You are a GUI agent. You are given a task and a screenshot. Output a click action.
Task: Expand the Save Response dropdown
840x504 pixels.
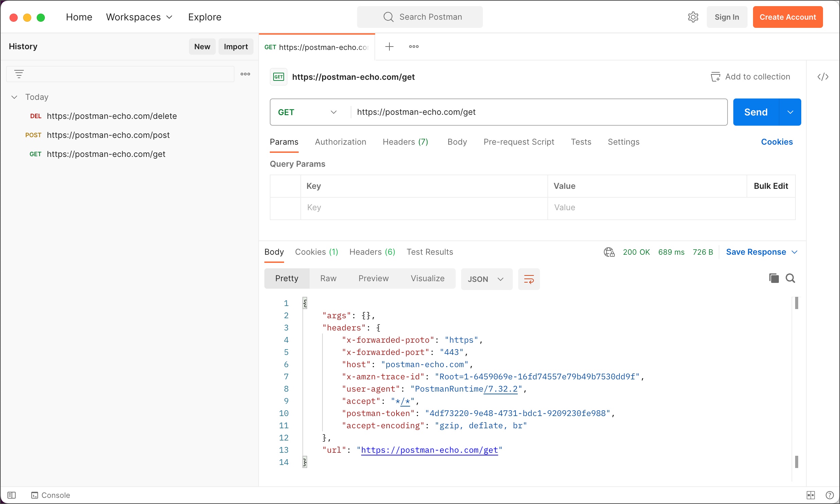pos(794,252)
